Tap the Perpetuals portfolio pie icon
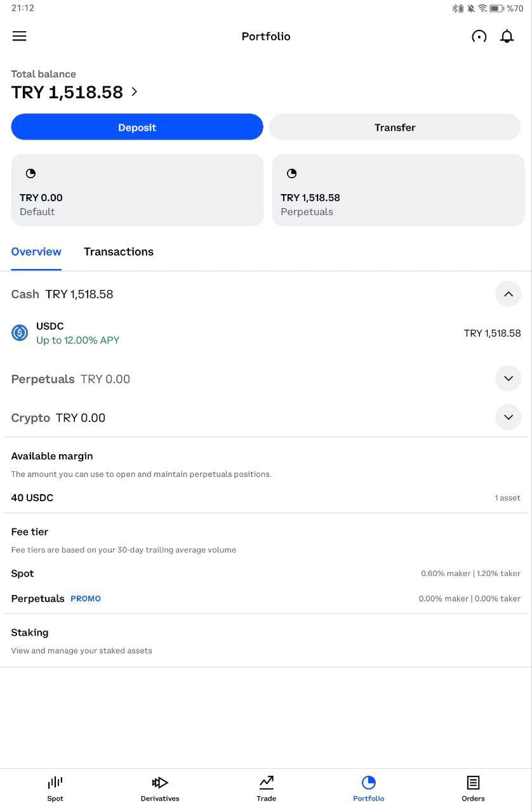The width and height of the screenshot is (532, 812). point(291,173)
